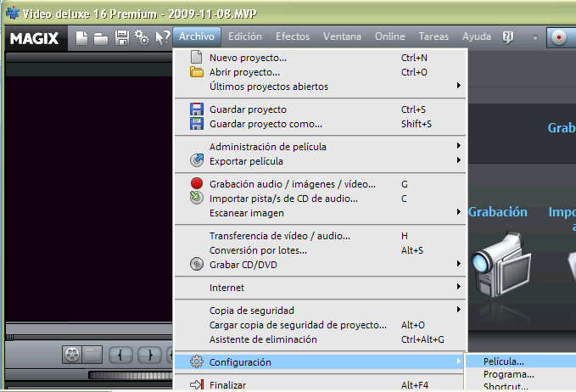Select Guardar proyecto como menu entry
Viewport: 576px width, 392px height.
(266, 124)
